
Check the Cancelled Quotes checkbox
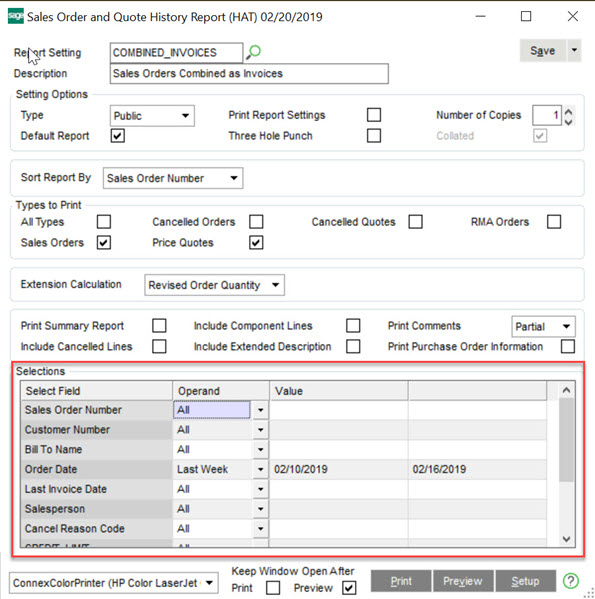point(416,222)
